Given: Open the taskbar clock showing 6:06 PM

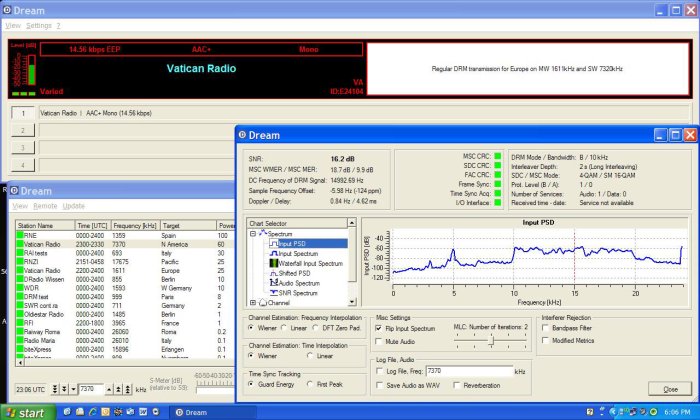Looking at the screenshot, I should tap(677, 412).
